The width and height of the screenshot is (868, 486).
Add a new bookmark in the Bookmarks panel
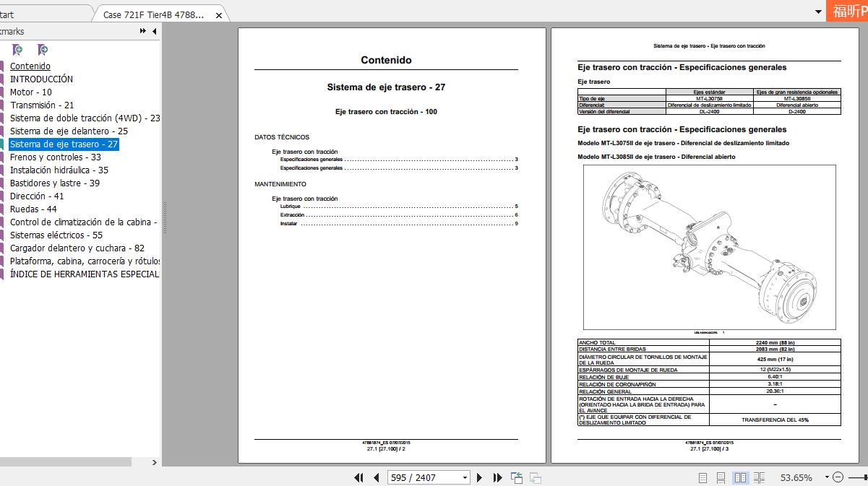pyautogui.click(x=17, y=49)
